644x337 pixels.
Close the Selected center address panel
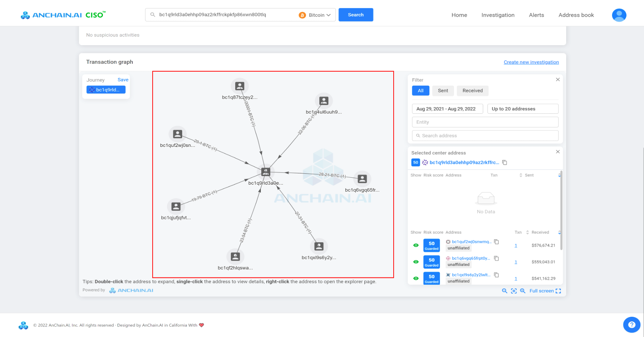558,152
